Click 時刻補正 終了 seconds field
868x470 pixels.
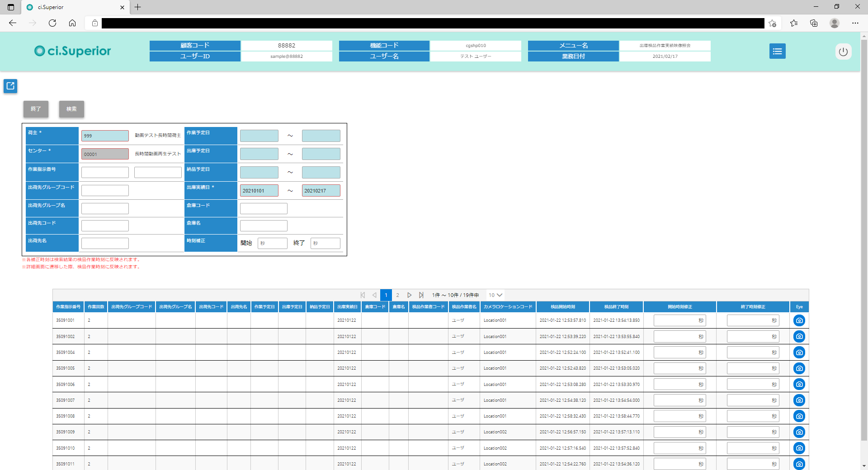pyautogui.click(x=325, y=243)
